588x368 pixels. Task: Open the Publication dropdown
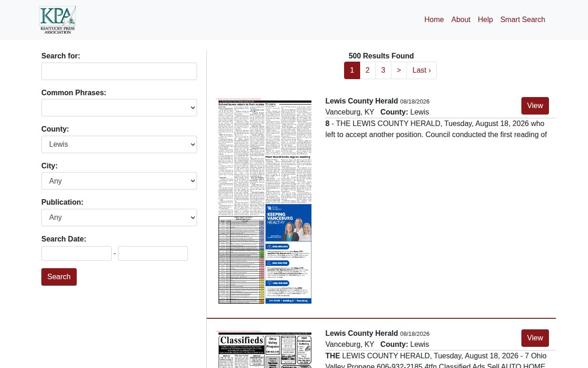point(119,218)
